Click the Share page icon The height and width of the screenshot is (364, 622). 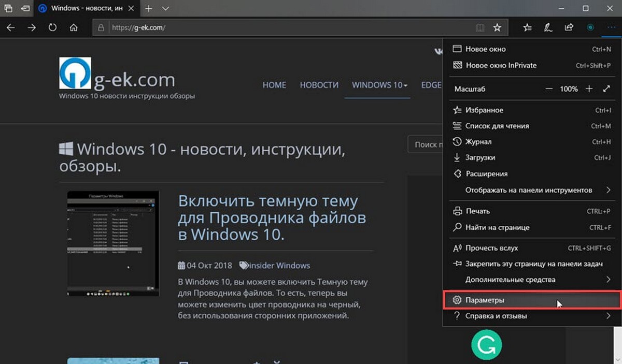point(569,27)
